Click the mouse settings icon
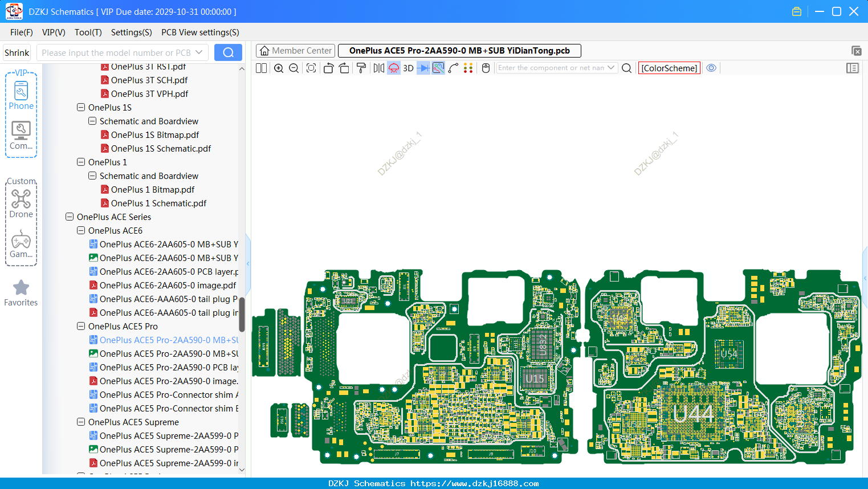This screenshot has height=489, width=868. coord(486,68)
